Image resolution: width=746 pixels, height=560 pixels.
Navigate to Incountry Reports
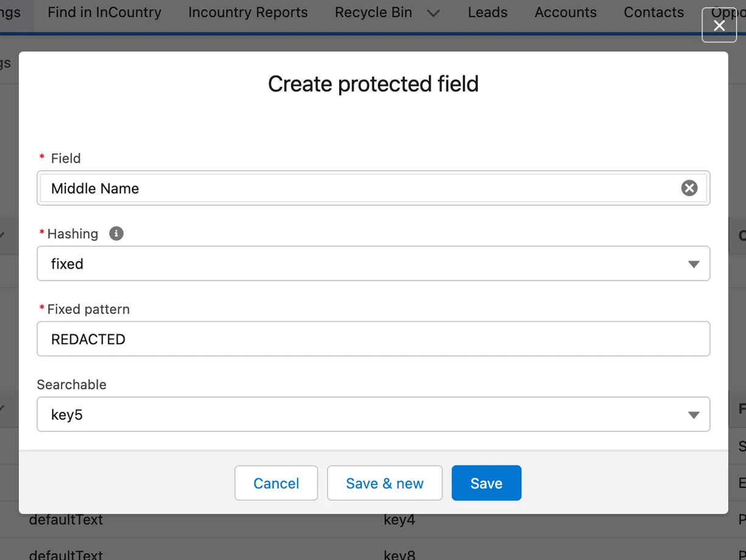click(x=248, y=12)
